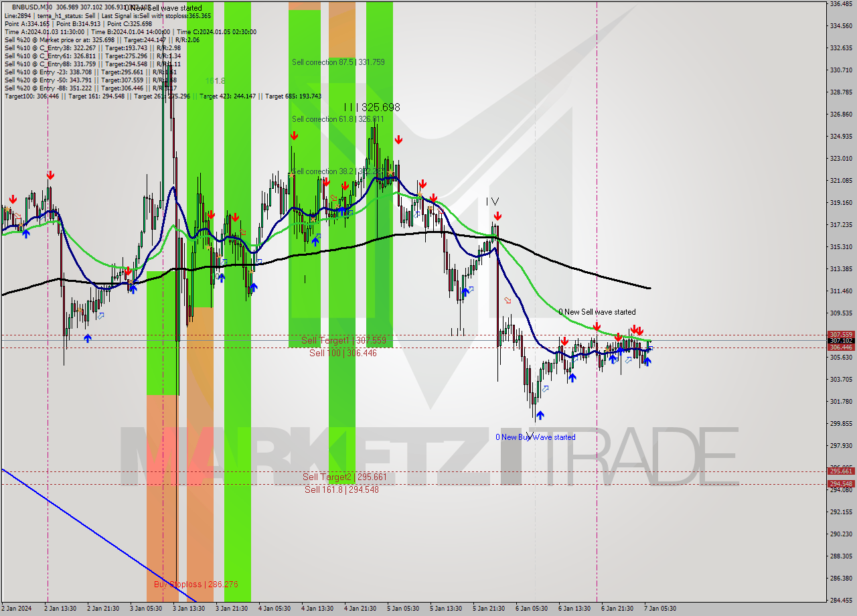Select the 'Sell correction 87.5 | 331.759' label

(x=338, y=62)
